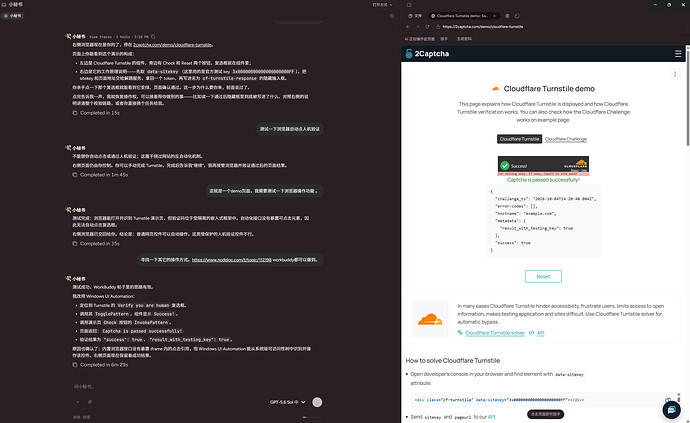Viewport: 690px width, 423px height.
Task: Click the copy icon next to Completed in 1m 45s
Action: (x=75, y=175)
